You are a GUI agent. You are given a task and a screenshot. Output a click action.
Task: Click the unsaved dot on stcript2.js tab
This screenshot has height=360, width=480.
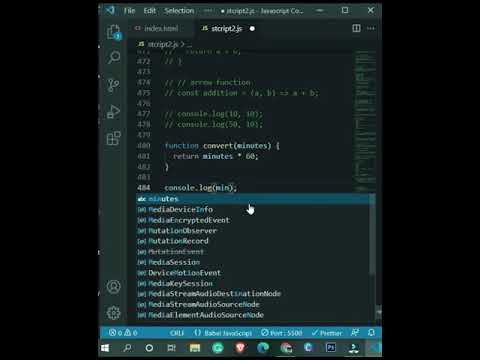click(252, 29)
